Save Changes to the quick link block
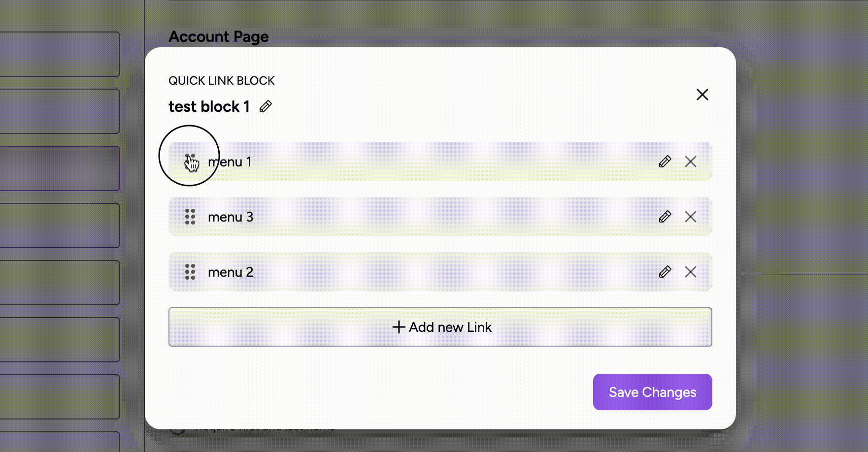 652,392
